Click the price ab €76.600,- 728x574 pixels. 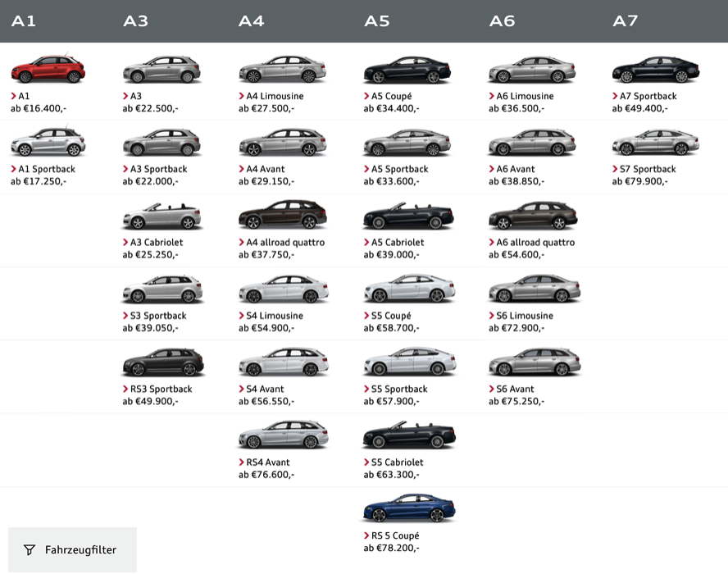coord(266,475)
